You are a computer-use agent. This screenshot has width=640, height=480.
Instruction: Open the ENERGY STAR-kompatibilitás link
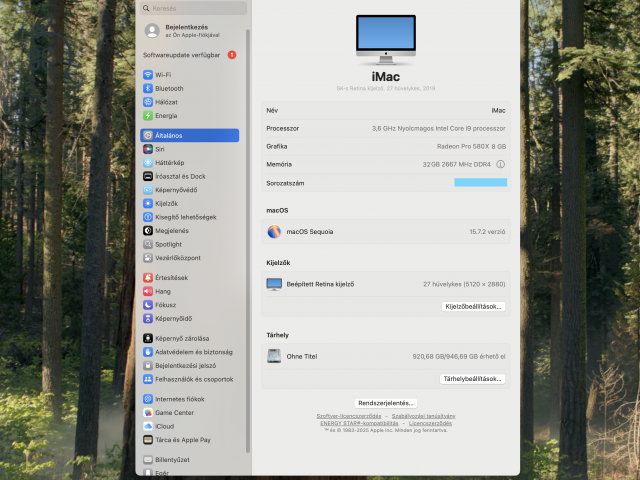359,423
